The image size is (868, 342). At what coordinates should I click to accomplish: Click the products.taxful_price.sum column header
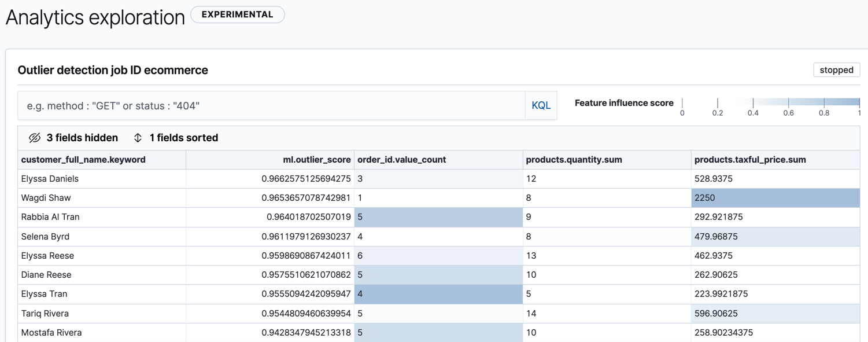[775, 160]
